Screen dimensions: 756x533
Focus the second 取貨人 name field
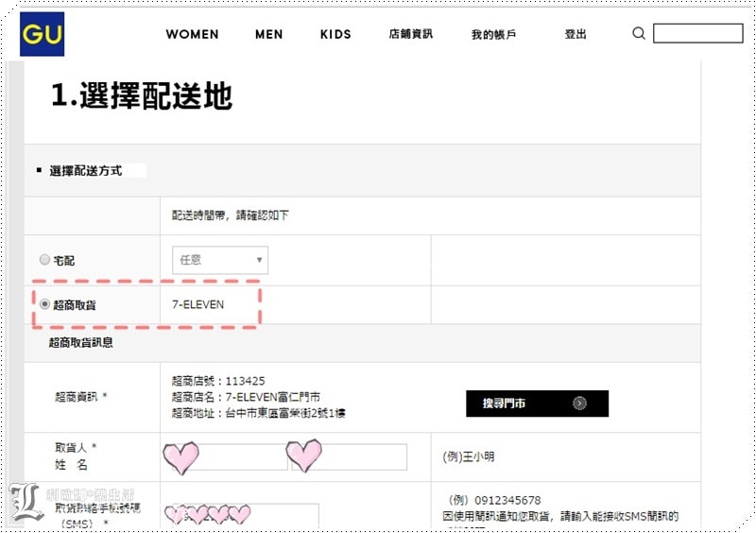348,457
